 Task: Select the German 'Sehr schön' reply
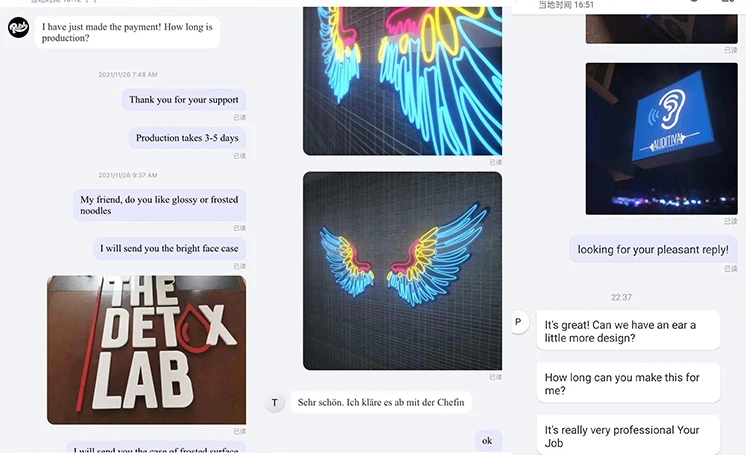pyautogui.click(x=381, y=402)
